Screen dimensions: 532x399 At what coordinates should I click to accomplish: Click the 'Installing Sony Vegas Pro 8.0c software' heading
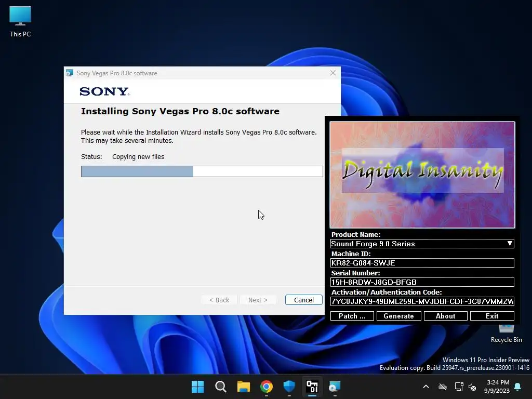[180, 111]
